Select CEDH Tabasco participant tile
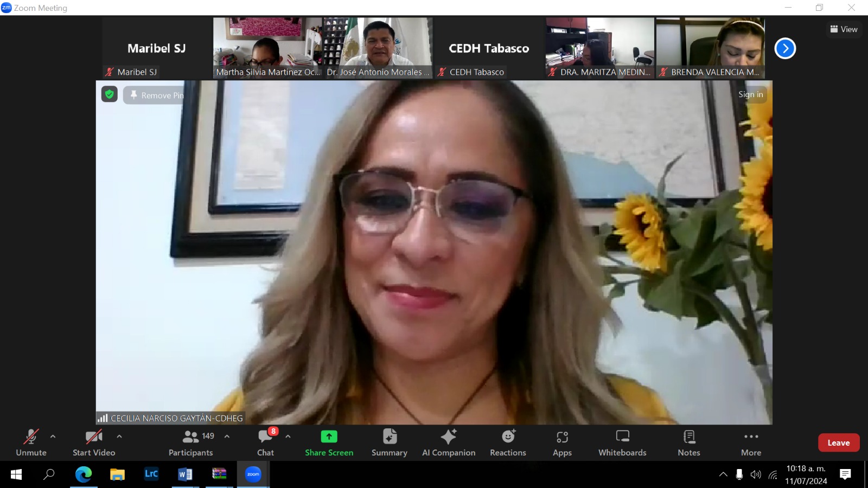This screenshot has height=488, width=868. click(x=489, y=48)
